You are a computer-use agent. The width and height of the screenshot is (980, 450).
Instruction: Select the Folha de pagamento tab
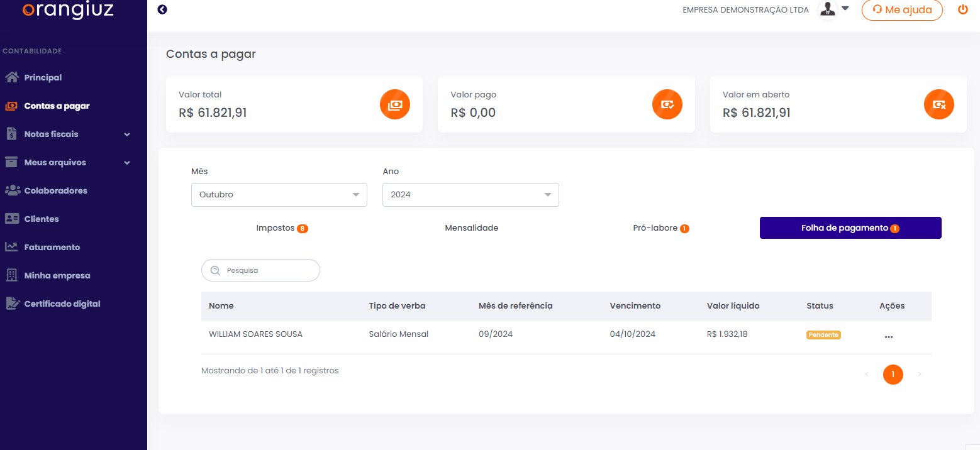click(x=850, y=228)
